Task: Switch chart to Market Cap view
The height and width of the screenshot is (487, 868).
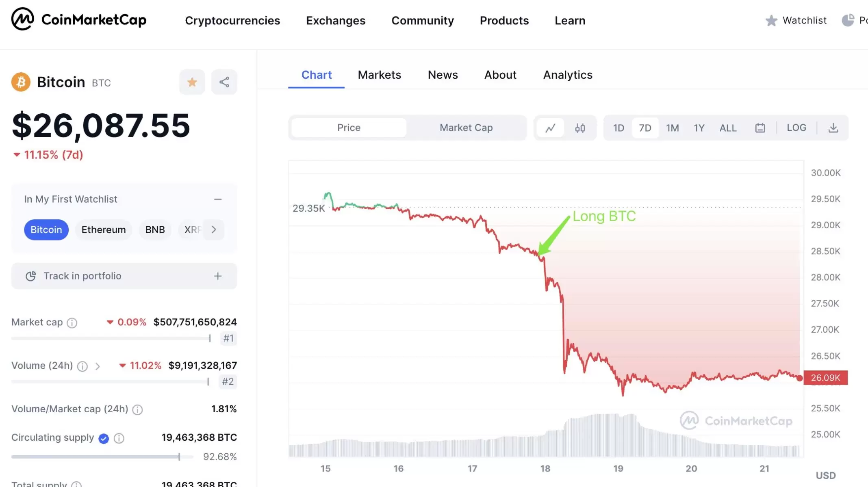Action: point(466,128)
